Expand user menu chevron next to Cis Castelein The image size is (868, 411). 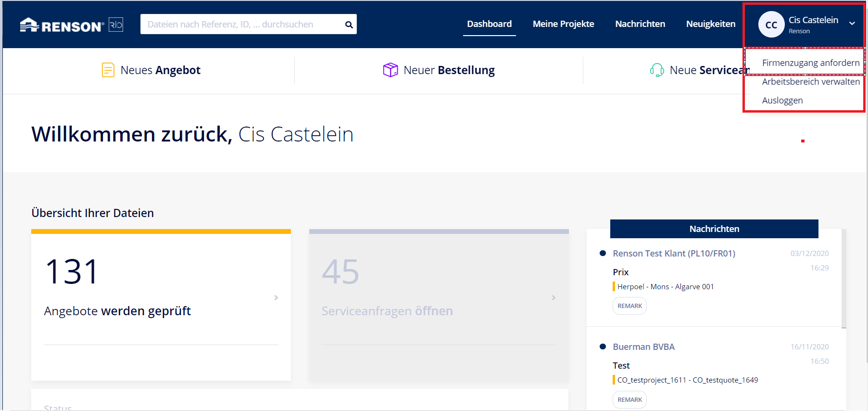pos(852,24)
